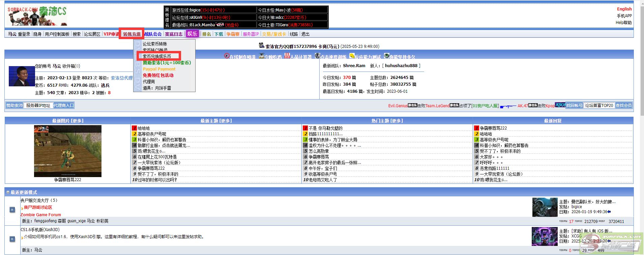
Task: Click the 丧尸服交流大厅 forum status icon
Action: point(12,210)
